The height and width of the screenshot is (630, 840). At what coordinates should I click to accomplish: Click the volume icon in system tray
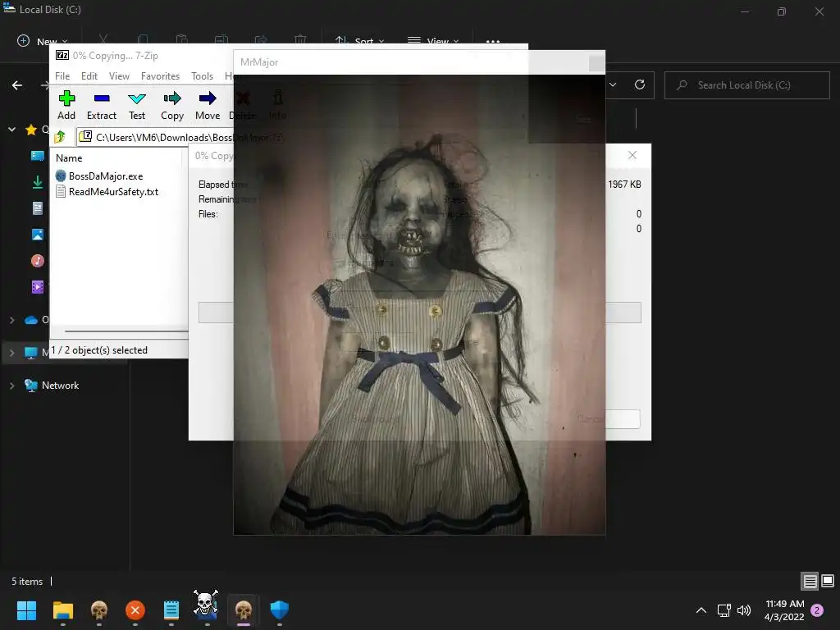pyautogui.click(x=744, y=610)
